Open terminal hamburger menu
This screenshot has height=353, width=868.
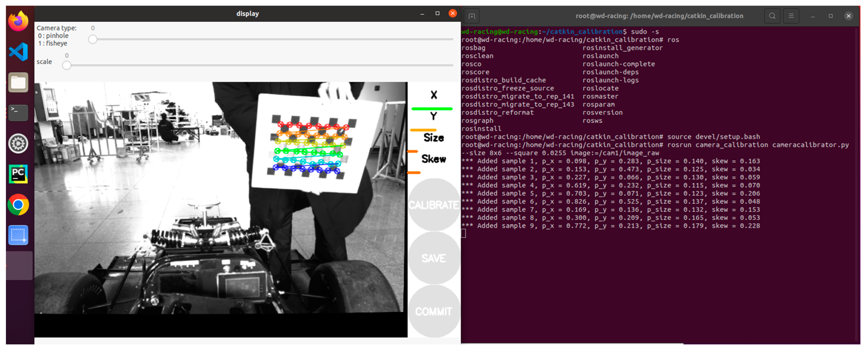pyautogui.click(x=791, y=16)
